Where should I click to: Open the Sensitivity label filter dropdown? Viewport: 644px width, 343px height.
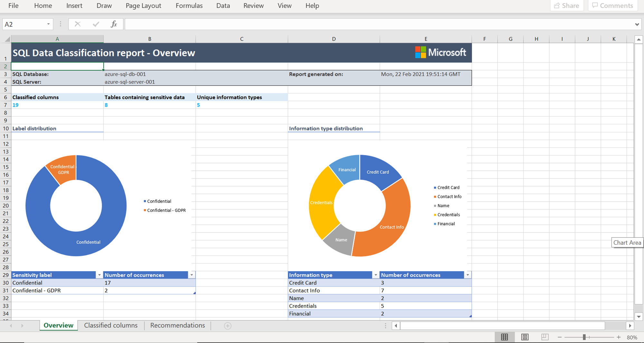coord(99,275)
